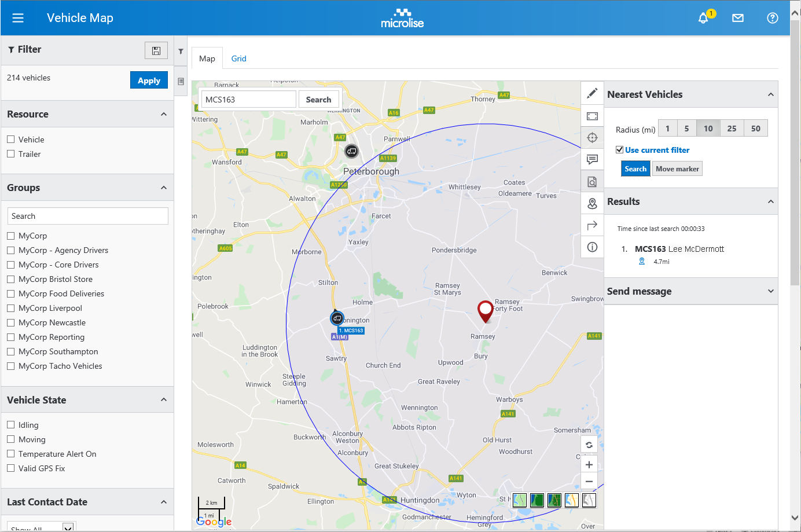Viewport: 801px width, 532px height.
Task: Switch to the Grid tab
Action: point(238,58)
